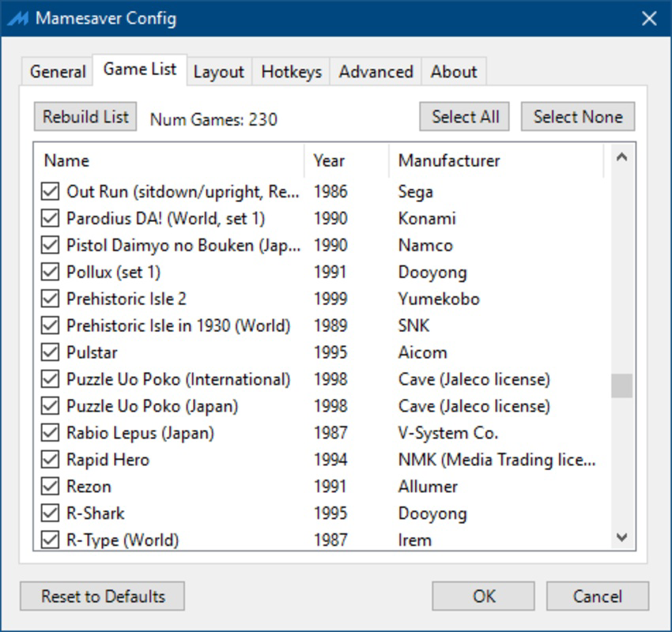This screenshot has width=672, height=632.
Task: Uncheck Puzzle Uo Poko (Japan) checkbox
Action: pyautogui.click(x=50, y=406)
